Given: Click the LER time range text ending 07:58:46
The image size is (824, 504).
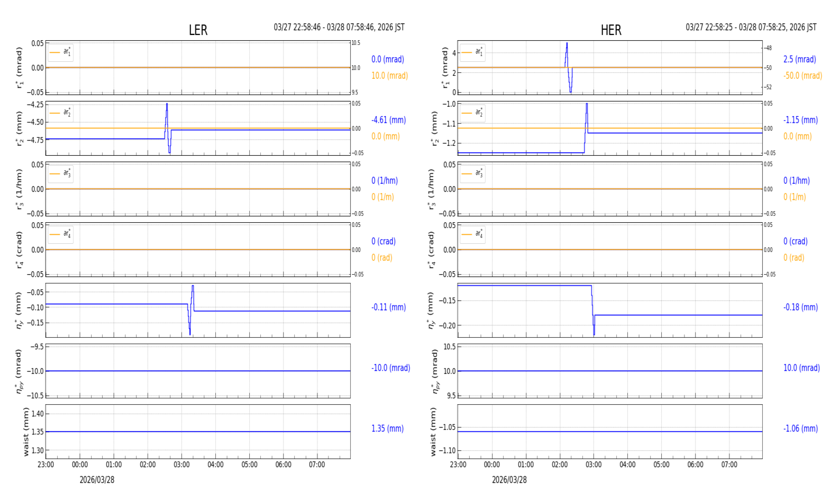Looking at the screenshot, I should click(339, 27).
